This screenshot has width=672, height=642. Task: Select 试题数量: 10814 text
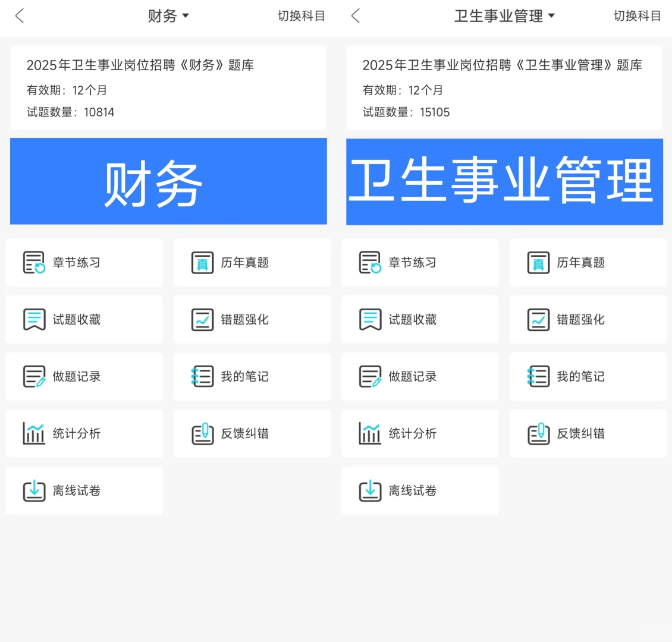coord(71,112)
